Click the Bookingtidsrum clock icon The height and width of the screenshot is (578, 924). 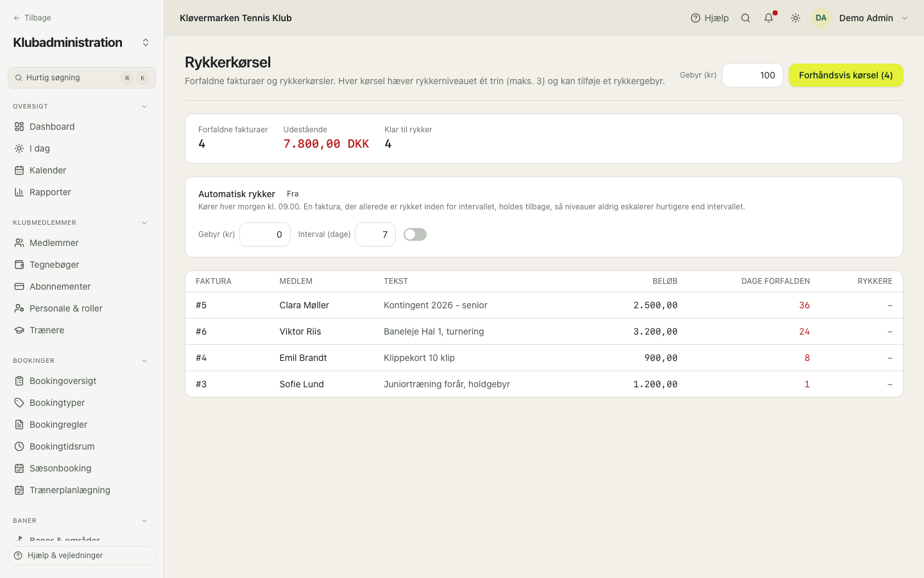coord(19,446)
